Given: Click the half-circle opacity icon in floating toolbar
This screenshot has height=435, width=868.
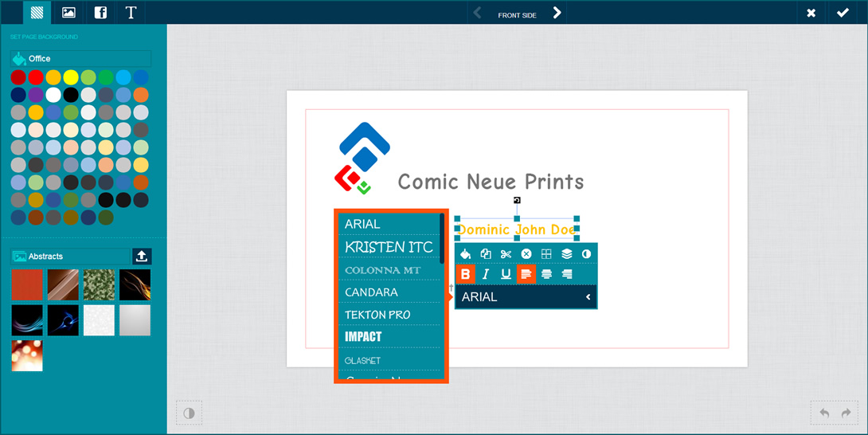Looking at the screenshot, I should pos(586,254).
